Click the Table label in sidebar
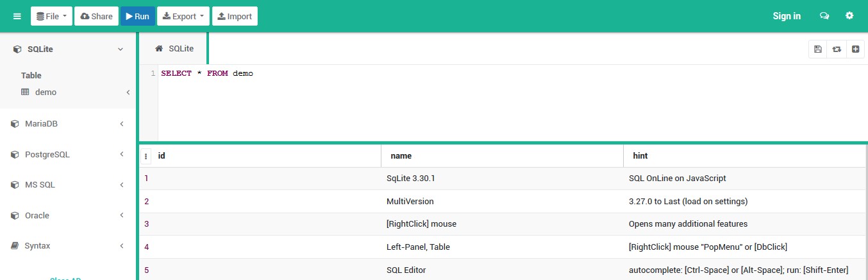 click(31, 75)
